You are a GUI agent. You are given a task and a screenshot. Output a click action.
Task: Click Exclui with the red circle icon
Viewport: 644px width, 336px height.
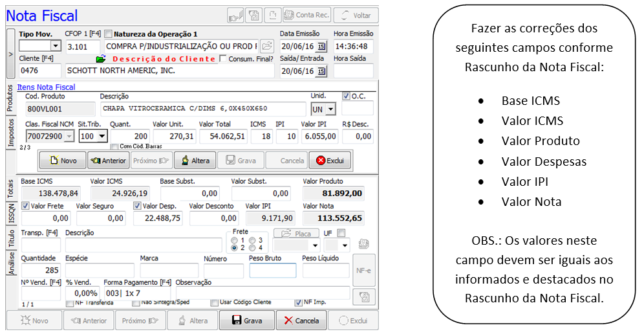330,161
